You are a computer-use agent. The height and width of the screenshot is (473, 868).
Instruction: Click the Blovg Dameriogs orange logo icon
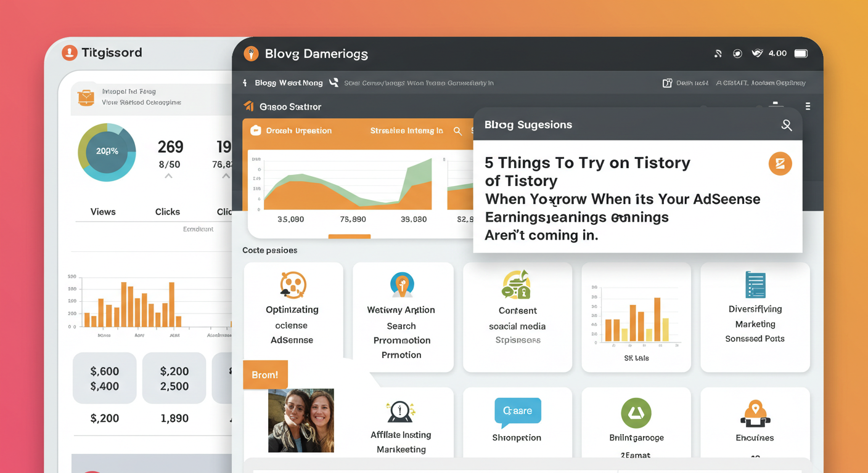[x=250, y=54]
